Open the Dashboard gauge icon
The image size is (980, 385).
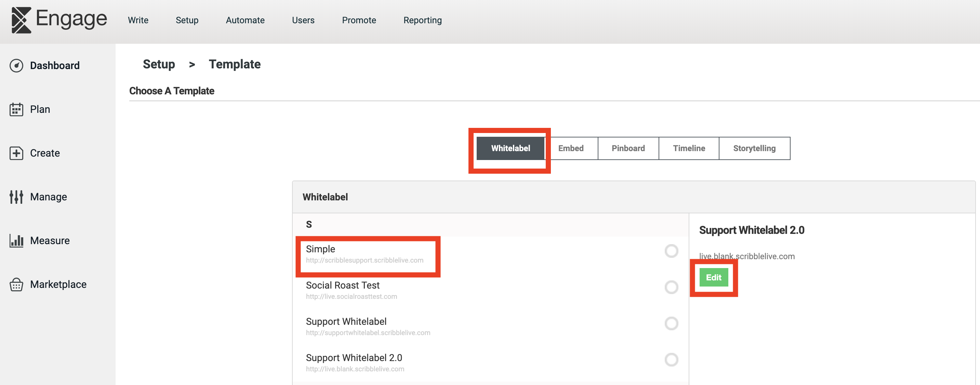(16, 65)
